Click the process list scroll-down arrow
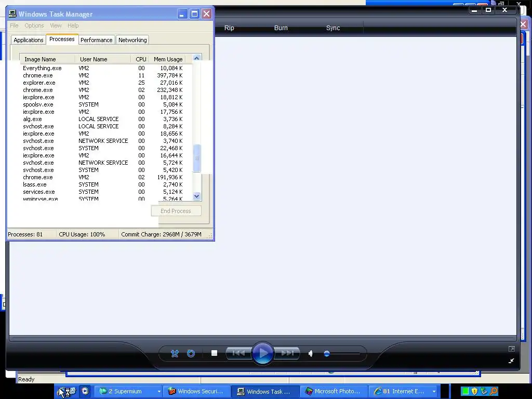Viewport: 532px width, 399px height. click(x=197, y=196)
